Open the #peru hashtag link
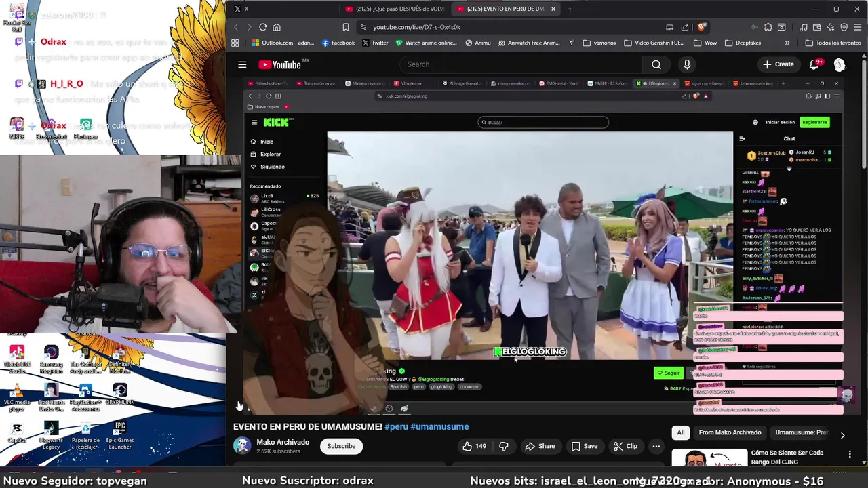 coord(396,427)
